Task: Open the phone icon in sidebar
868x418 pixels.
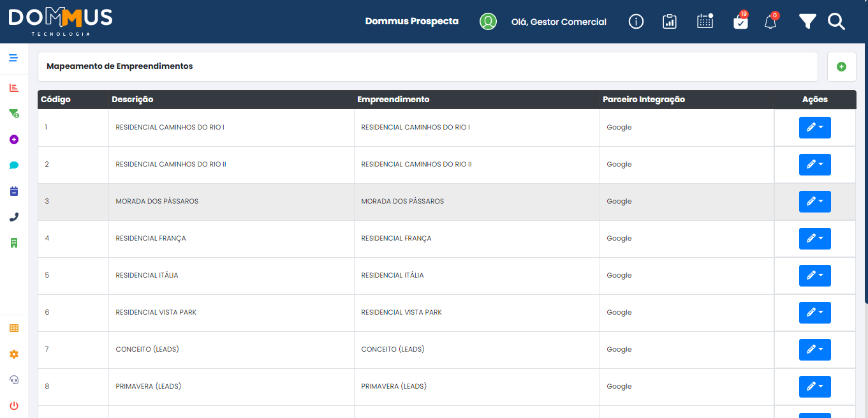Action: pos(14,217)
